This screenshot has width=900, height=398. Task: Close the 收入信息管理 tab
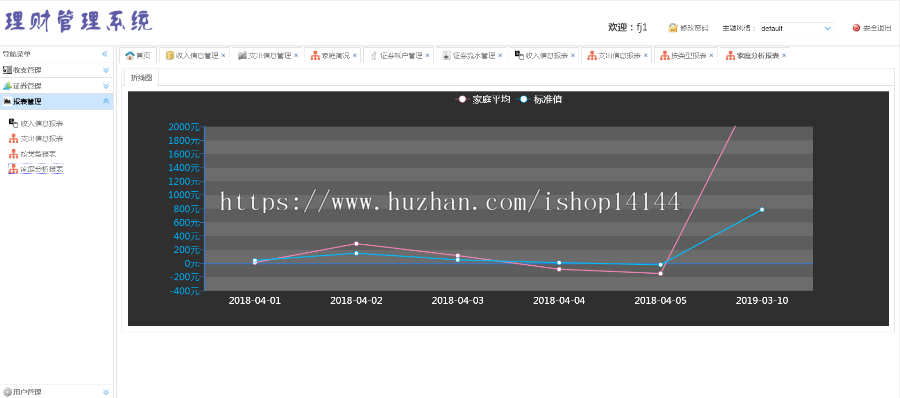pyautogui.click(x=223, y=56)
